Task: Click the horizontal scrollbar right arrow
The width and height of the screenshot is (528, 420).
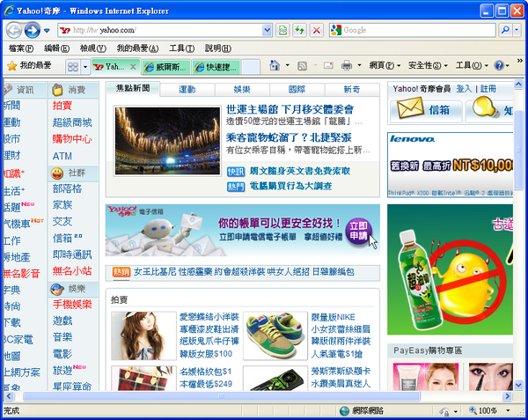Action: [507, 396]
